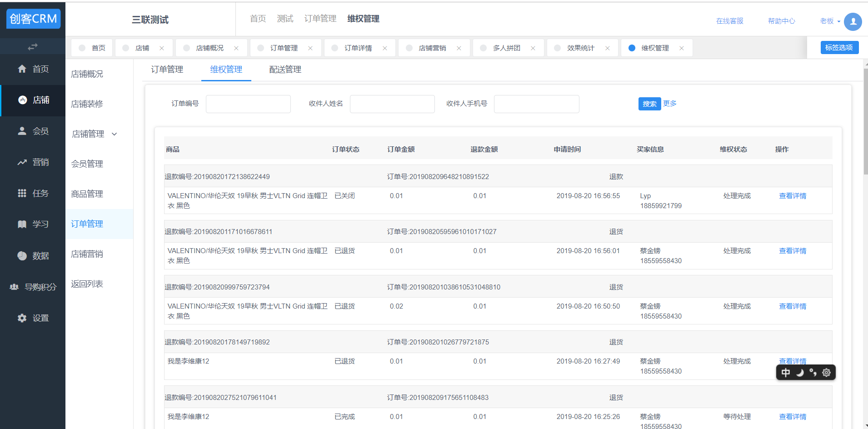This screenshot has width=868, height=429.
Task: Open the 标签选项 tag options menu
Action: 839,47
